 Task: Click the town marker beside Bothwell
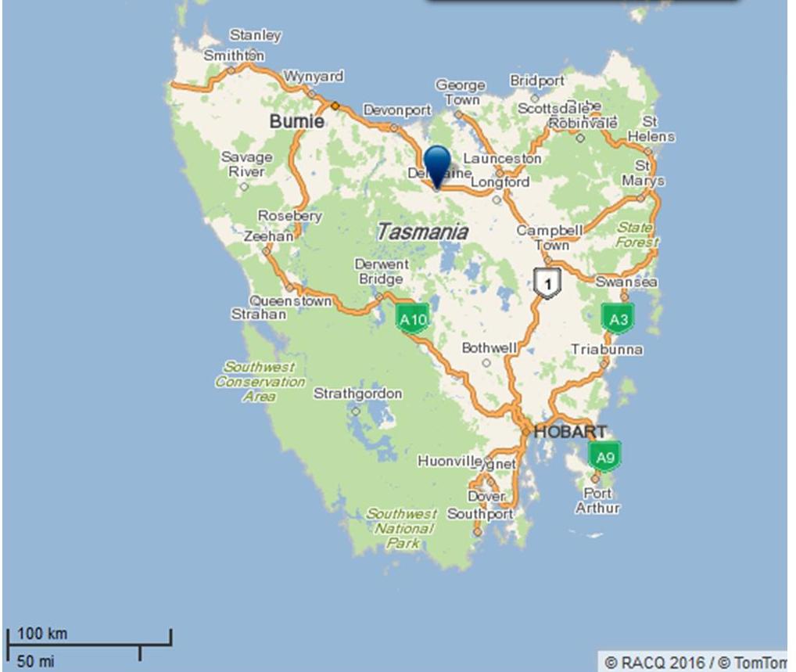(x=486, y=362)
